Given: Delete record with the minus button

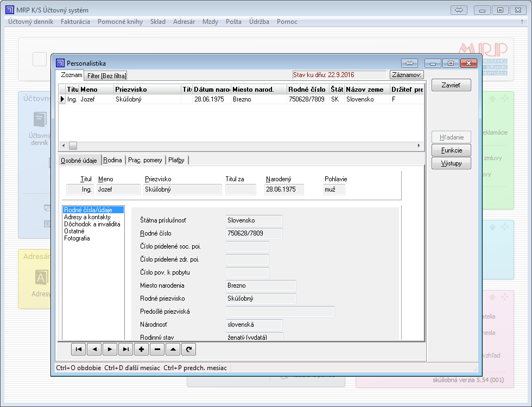Looking at the screenshot, I should point(157,349).
